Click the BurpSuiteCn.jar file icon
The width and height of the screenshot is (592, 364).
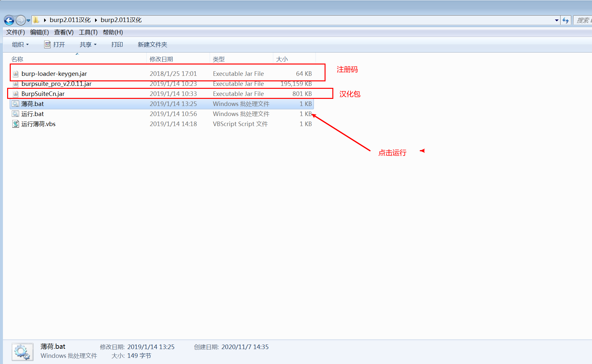[x=16, y=94]
